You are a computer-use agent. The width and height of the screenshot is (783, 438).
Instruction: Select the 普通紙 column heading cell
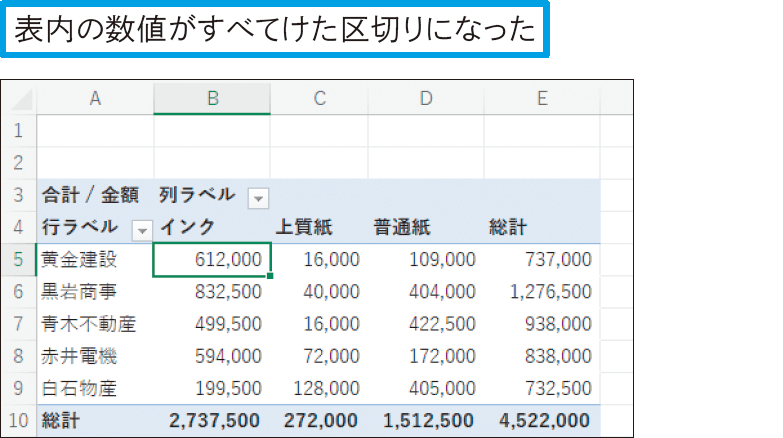click(426, 227)
